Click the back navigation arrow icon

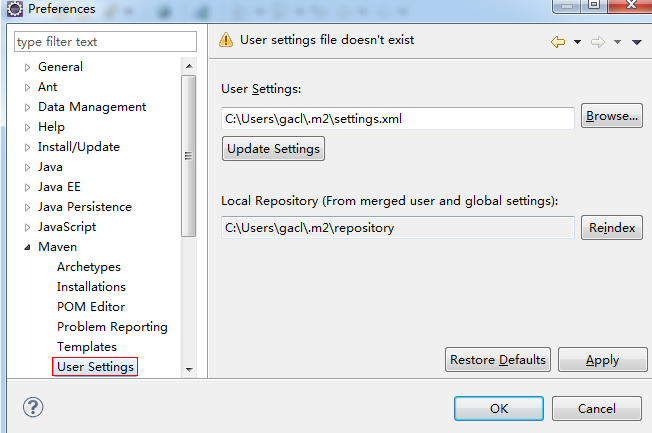pos(558,42)
